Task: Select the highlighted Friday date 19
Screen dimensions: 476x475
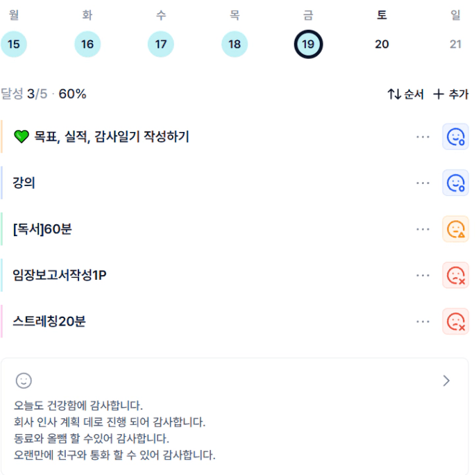Action: pyautogui.click(x=308, y=44)
